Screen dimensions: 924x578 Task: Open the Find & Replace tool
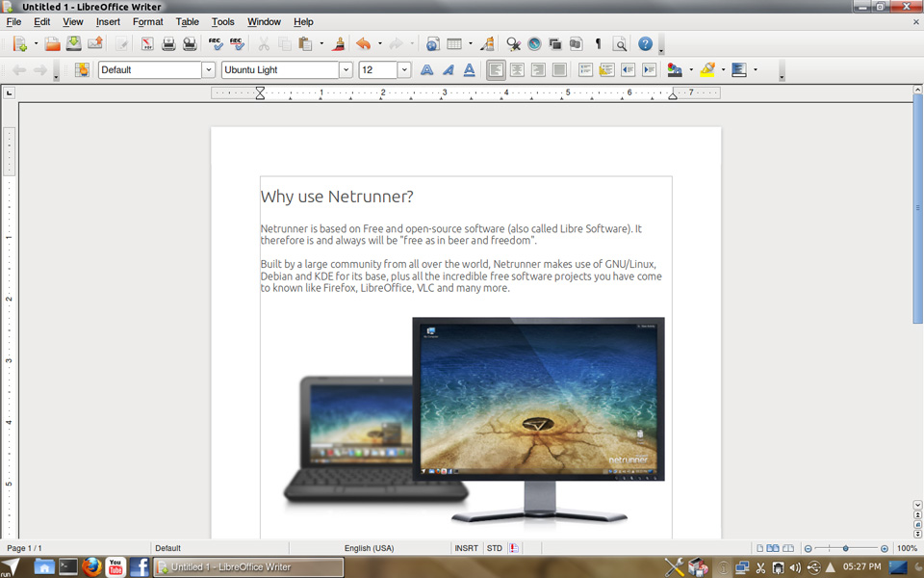tap(513, 44)
